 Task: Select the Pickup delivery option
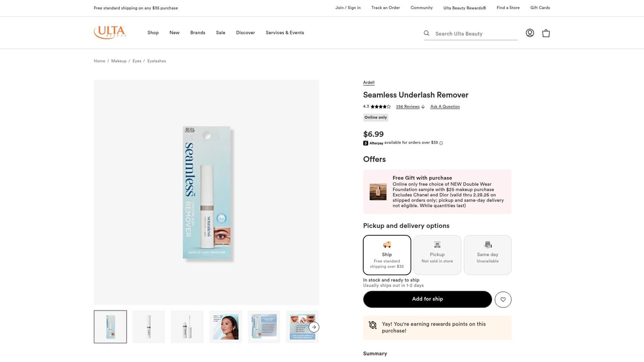[437, 255]
